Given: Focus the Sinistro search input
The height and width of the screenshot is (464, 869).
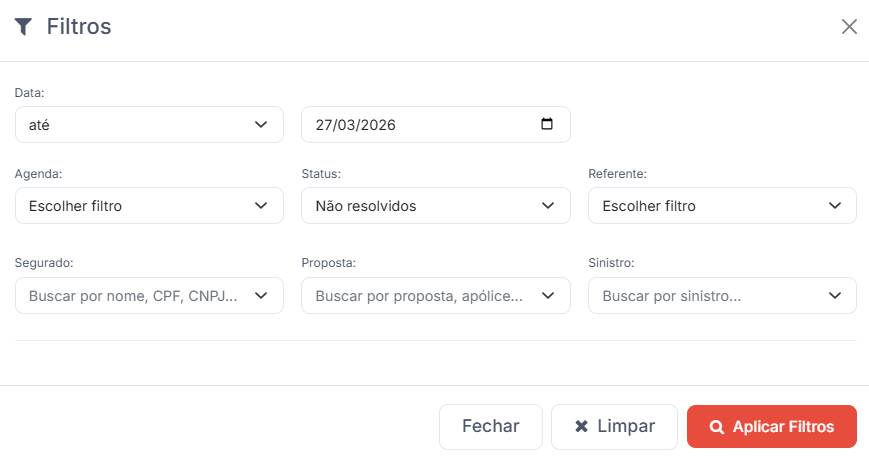Looking at the screenshot, I should pos(707,296).
